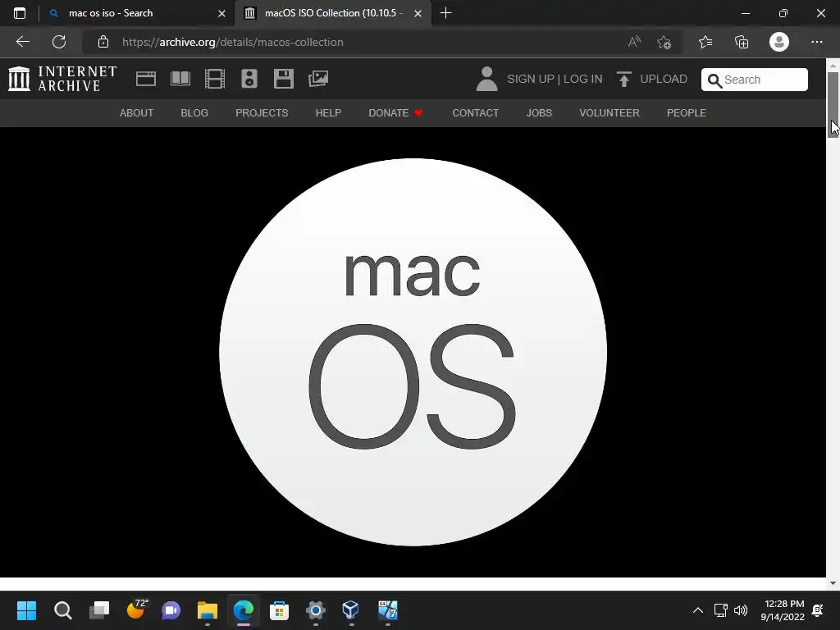
Task: Open the volume control in system tray
Action: pyautogui.click(x=741, y=610)
